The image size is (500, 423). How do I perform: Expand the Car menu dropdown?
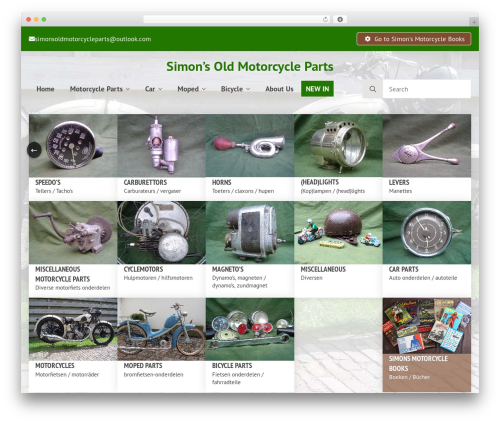tap(153, 89)
